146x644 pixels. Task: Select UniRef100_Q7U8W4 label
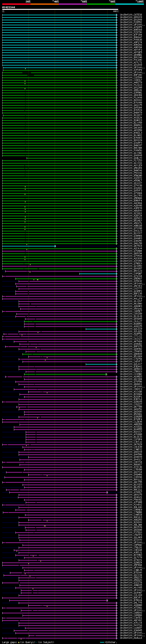point(131,251)
